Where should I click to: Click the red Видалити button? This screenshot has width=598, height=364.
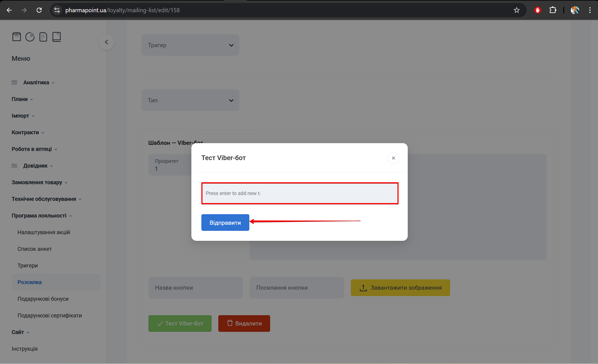(x=244, y=323)
